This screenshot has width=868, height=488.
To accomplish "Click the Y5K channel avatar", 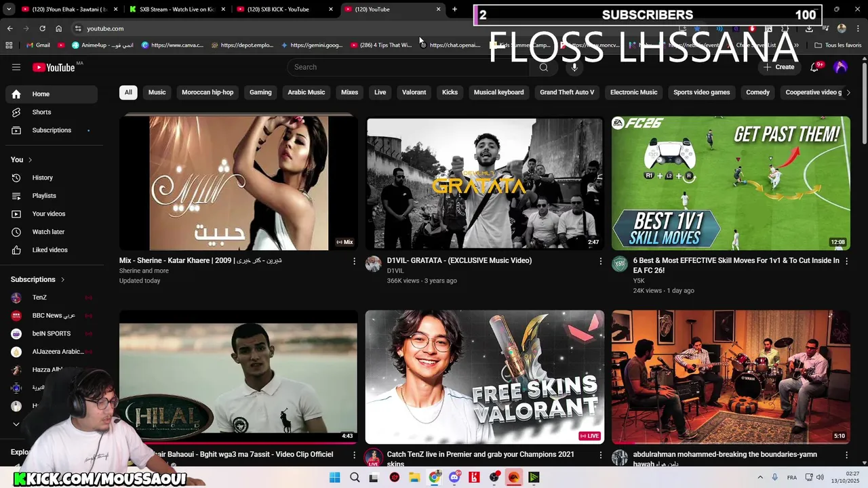I will [620, 264].
